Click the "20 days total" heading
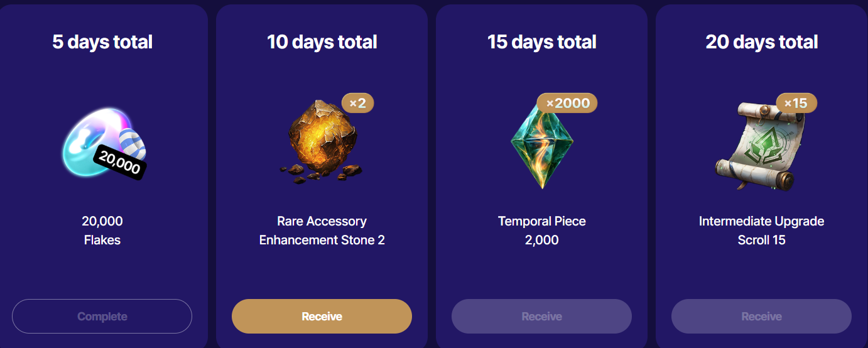The height and width of the screenshot is (348, 868). pos(761,42)
